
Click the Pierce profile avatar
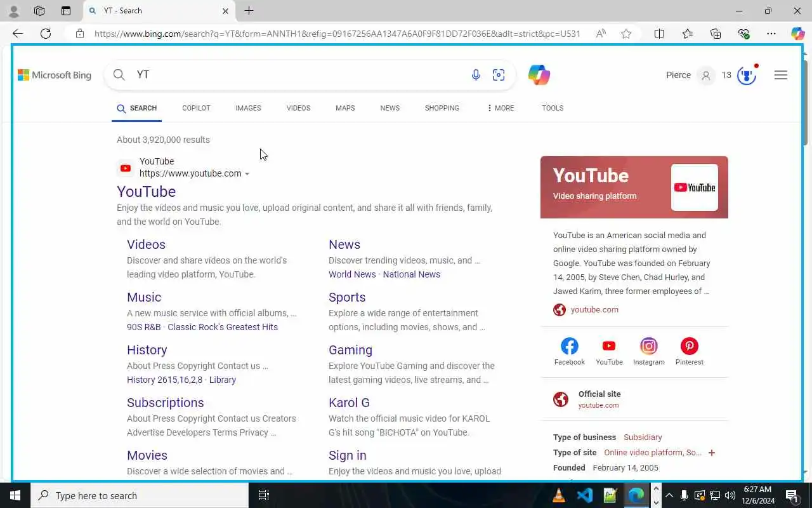pos(705,76)
